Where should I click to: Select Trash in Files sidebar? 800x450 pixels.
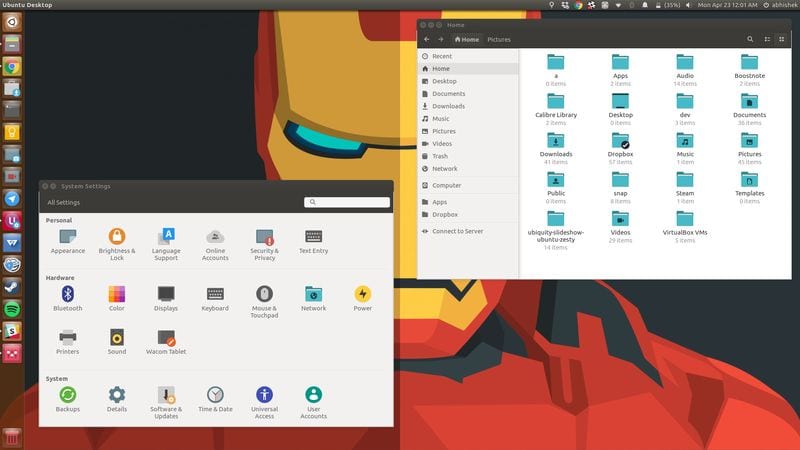click(x=468, y=156)
